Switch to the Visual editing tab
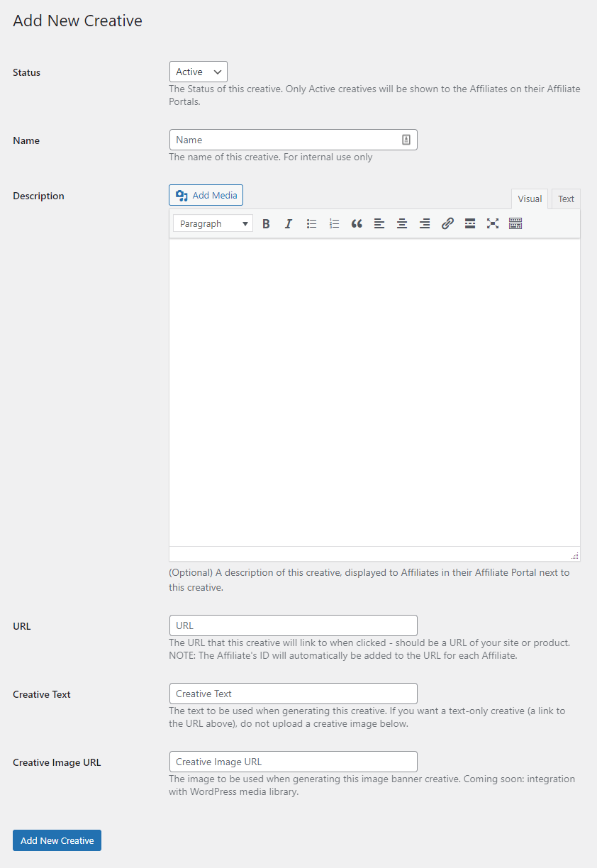The width and height of the screenshot is (597, 868). (x=529, y=199)
